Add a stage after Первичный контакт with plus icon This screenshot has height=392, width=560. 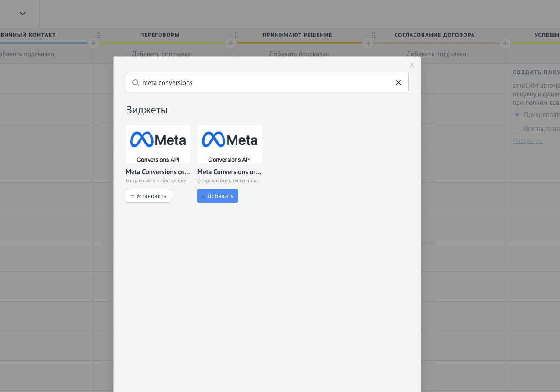(x=93, y=43)
